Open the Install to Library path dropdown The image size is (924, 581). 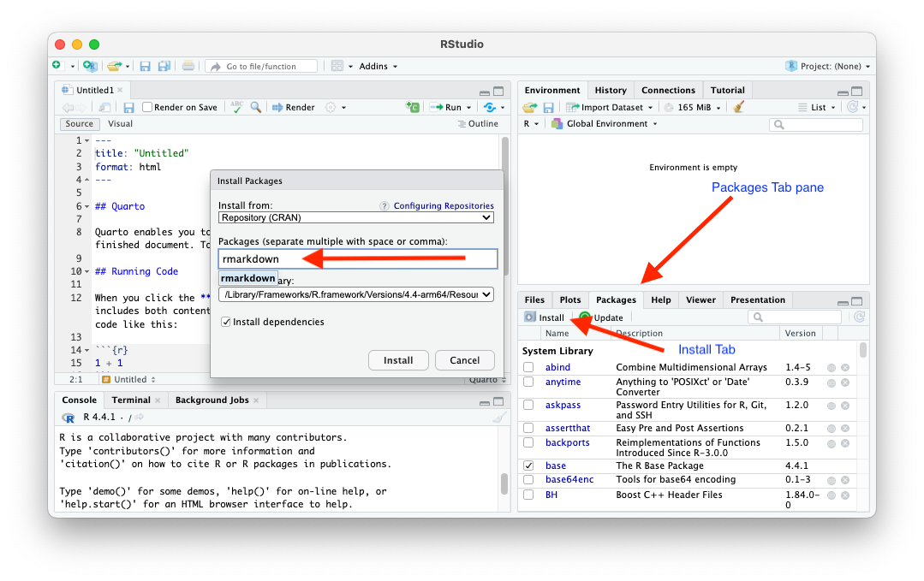[x=356, y=294]
